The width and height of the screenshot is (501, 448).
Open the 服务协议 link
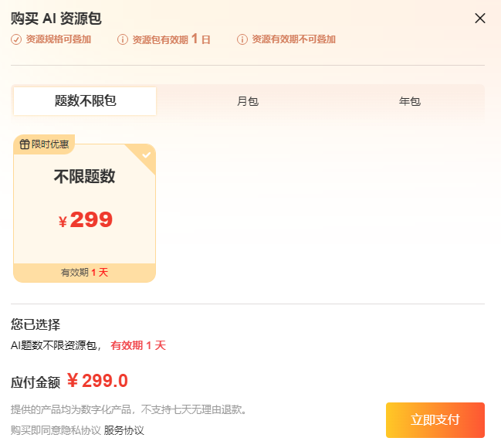[x=124, y=430]
